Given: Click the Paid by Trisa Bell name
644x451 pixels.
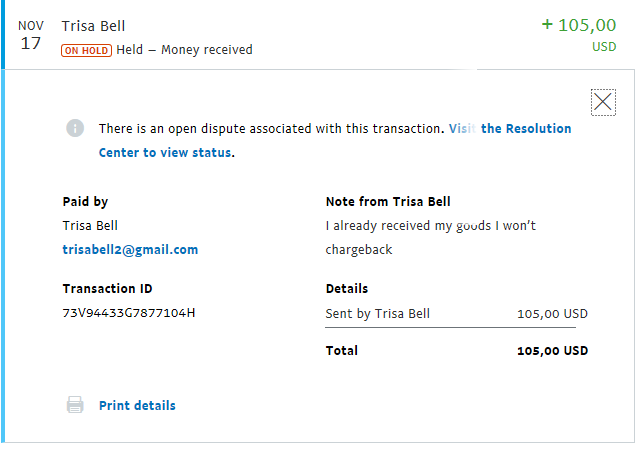Looking at the screenshot, I should pyautogui.click(x=90, y=226).
